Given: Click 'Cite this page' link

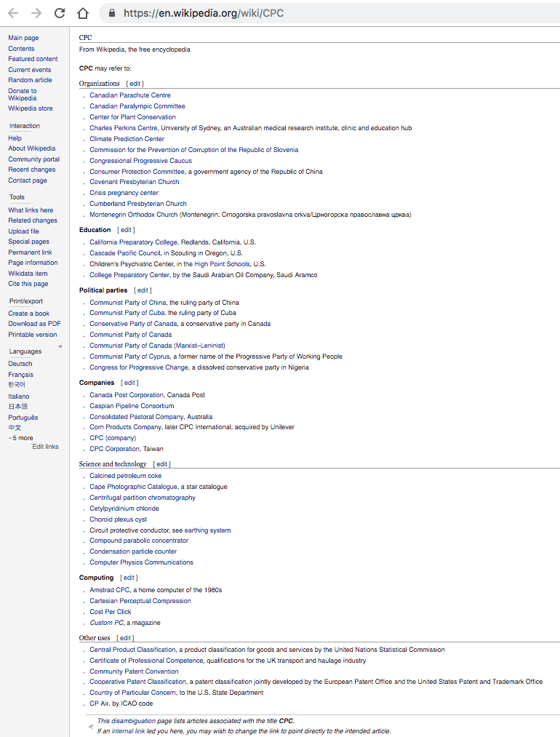Looking at the screenshot, I should tap(28, 284).
